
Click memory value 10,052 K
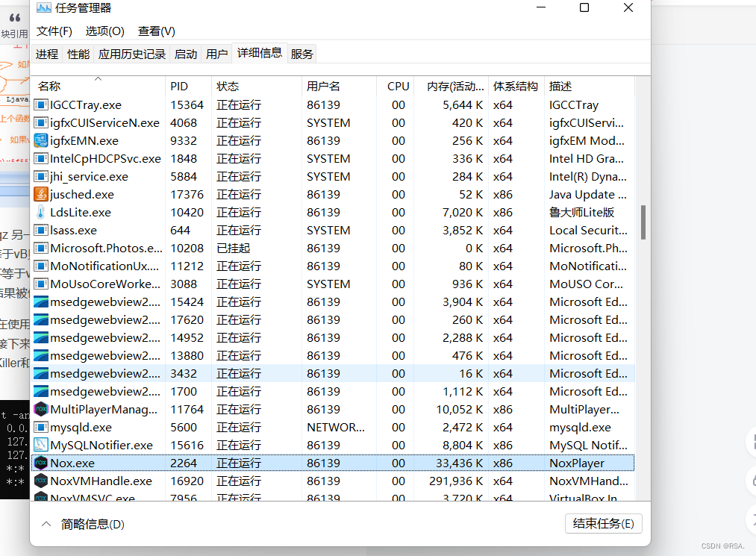460,409
